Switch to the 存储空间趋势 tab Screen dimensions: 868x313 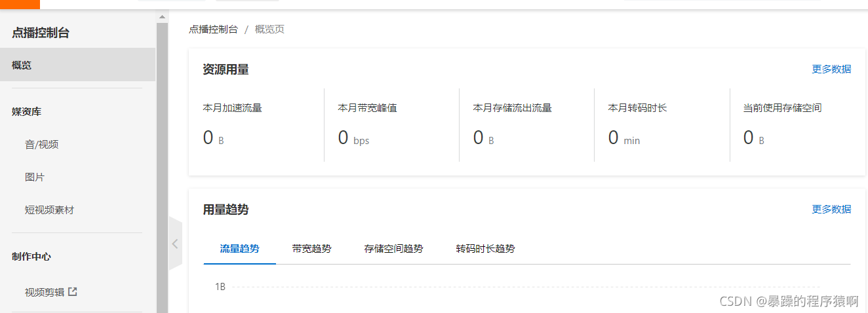(394, 249)
